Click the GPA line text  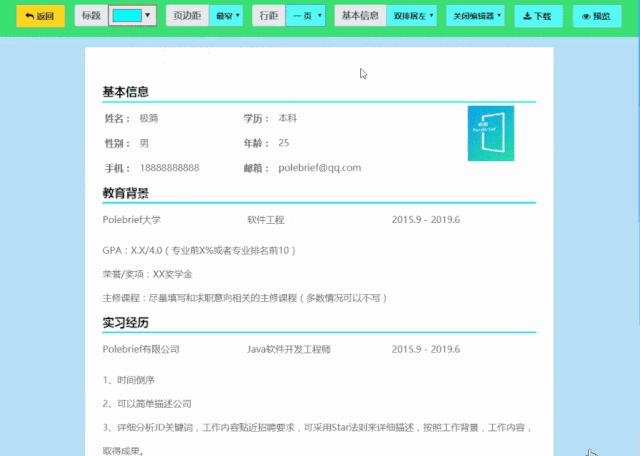coord(199,250)
